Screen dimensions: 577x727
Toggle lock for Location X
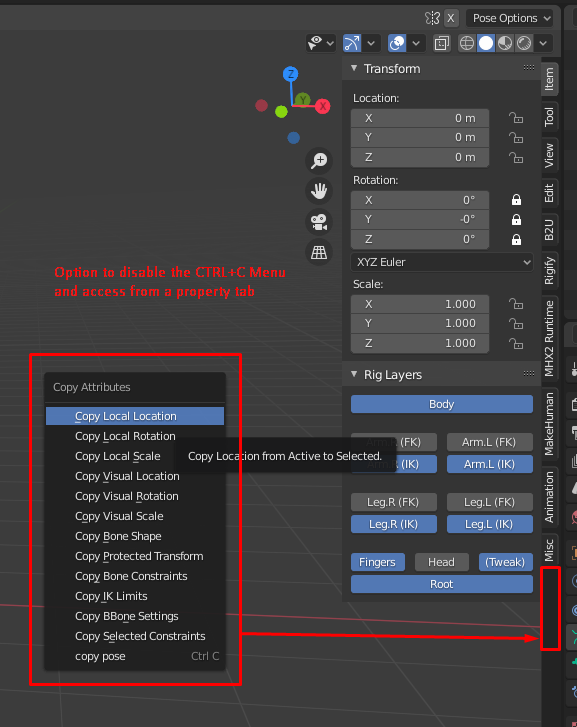coord(516,118)
